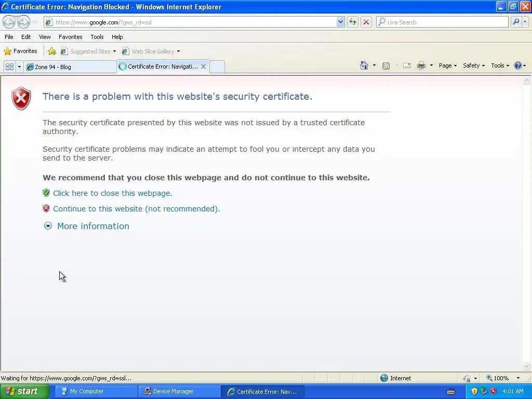Open Suggested Sites link

(88, 51)
